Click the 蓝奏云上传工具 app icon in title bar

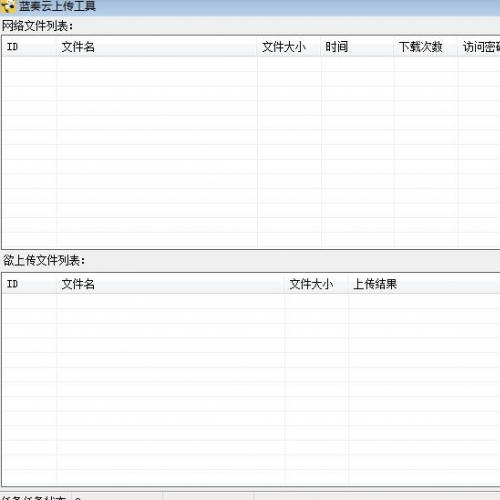pos(7,6)
